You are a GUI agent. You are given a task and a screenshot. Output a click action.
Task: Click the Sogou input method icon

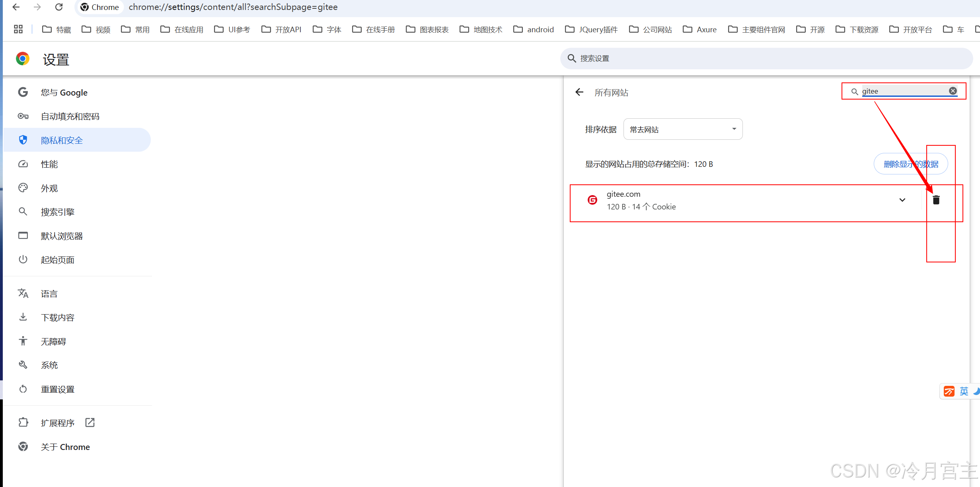[x=949, y=391]
